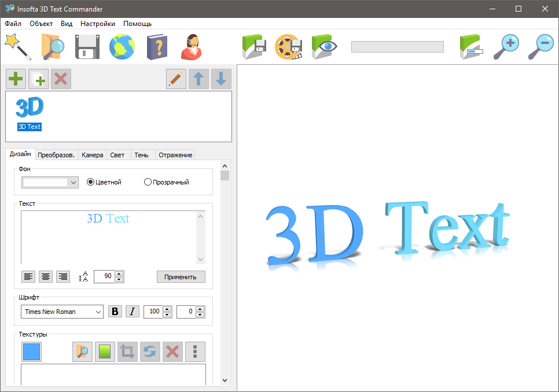Click design panel scrollbar down arrow
559x392 pixels.
click(x=225, y=380)
